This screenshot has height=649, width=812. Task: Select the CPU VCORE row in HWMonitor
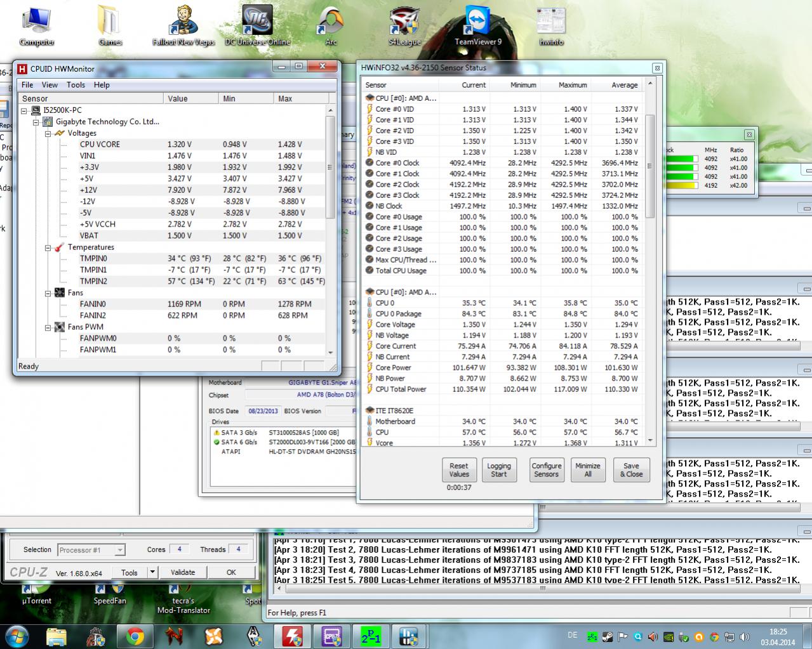click(171, 144)
